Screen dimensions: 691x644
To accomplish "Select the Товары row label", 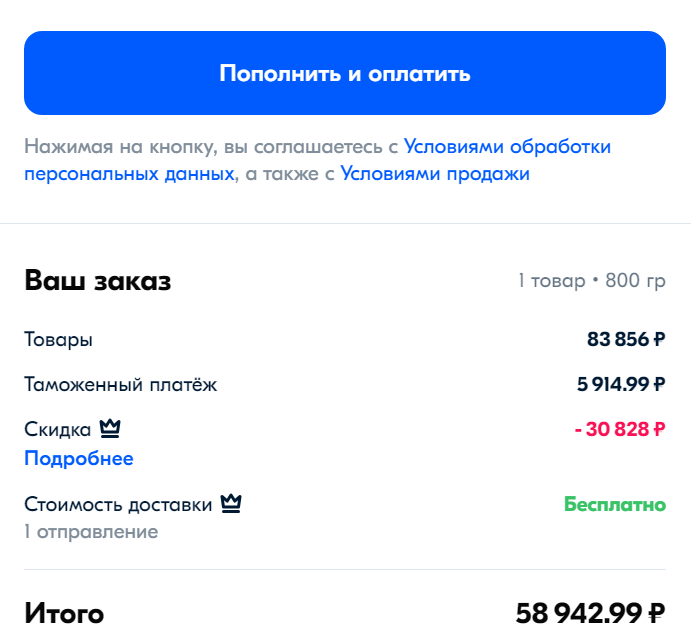I will [x=59, y=340].
